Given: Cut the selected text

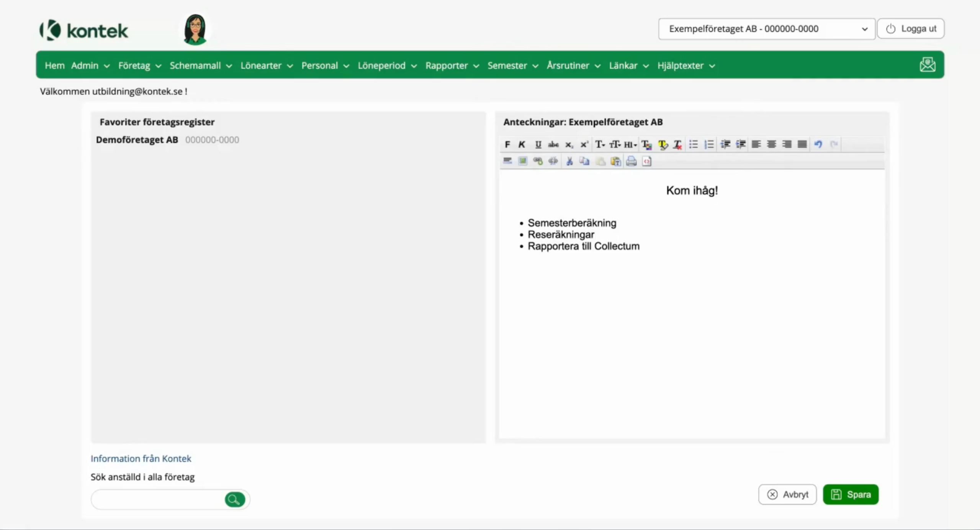Looking at the screenshot, I should pos(569,161).
